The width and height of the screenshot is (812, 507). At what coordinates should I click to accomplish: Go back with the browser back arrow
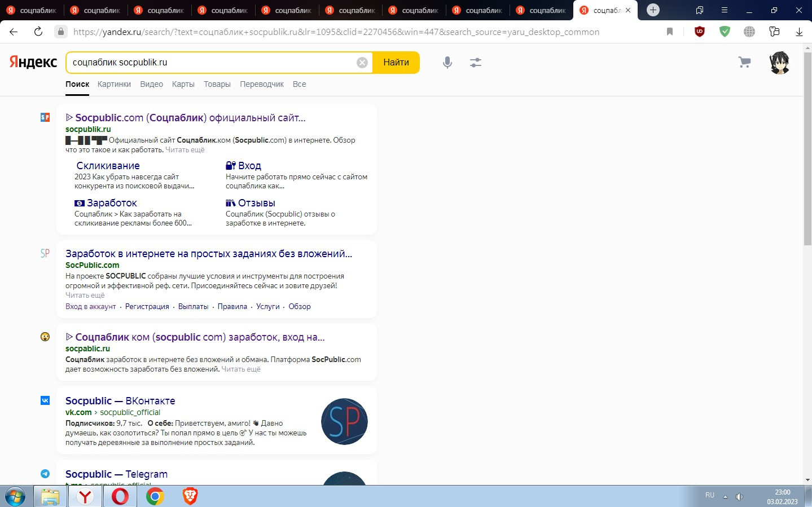[x=14, y=32]
